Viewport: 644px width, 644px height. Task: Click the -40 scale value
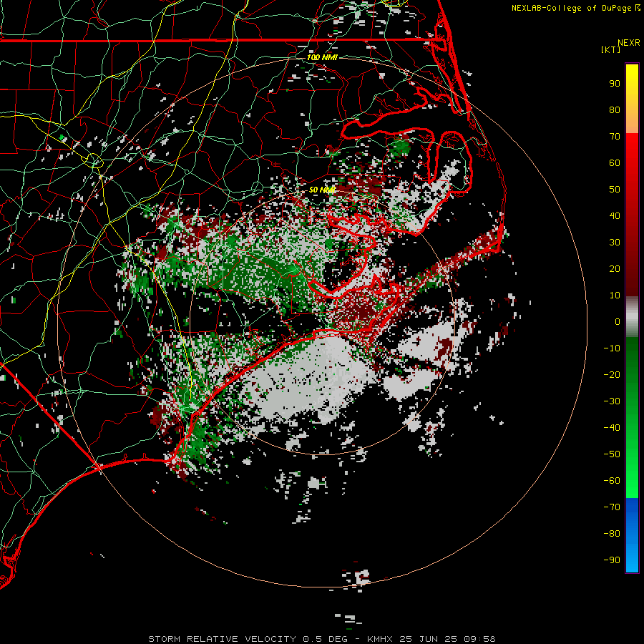(x=612, y=428)
